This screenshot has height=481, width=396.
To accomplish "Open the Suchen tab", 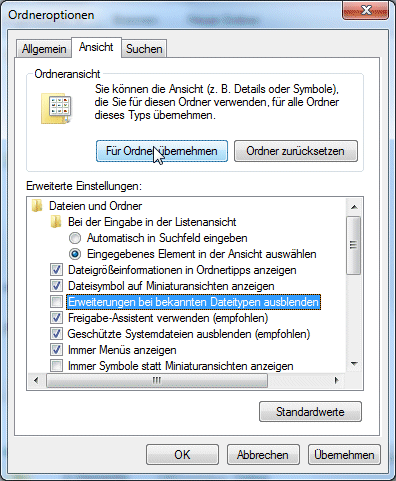I will (x=144, y=49).
